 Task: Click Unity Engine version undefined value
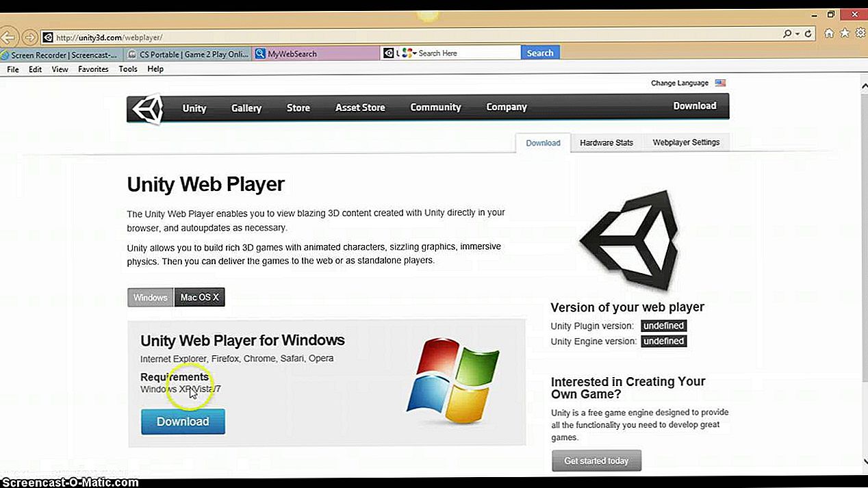click(x=663, y=341)
